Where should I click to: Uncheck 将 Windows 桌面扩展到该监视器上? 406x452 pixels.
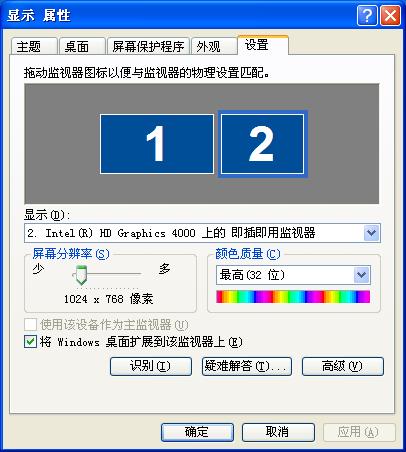coord(30,342)
